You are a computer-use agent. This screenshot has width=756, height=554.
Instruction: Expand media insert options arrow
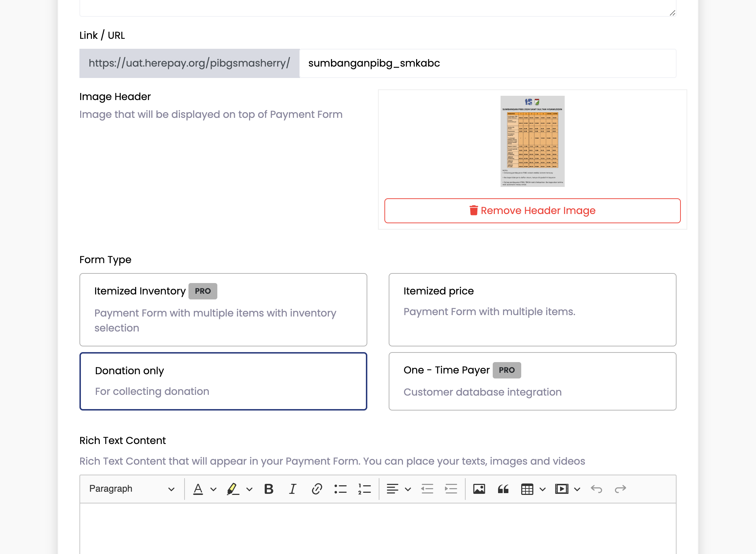click(577, 489)
